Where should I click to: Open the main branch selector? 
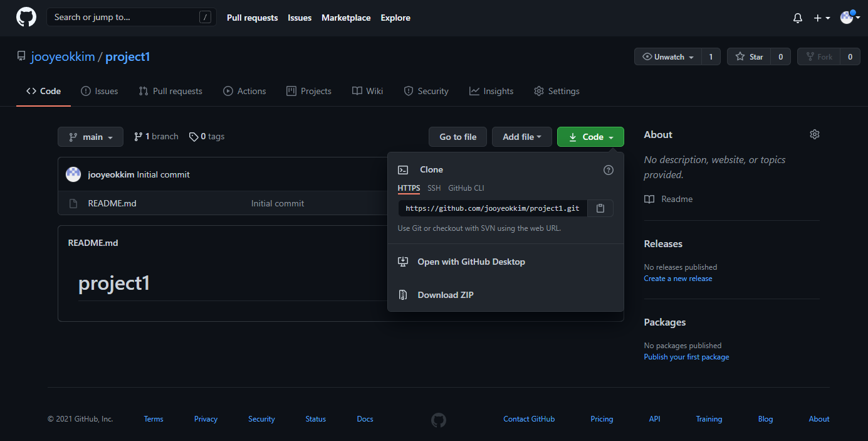90,137
